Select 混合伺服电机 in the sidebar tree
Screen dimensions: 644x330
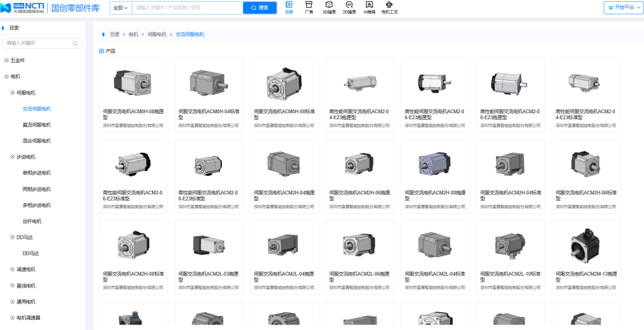[x=36, y=141]
